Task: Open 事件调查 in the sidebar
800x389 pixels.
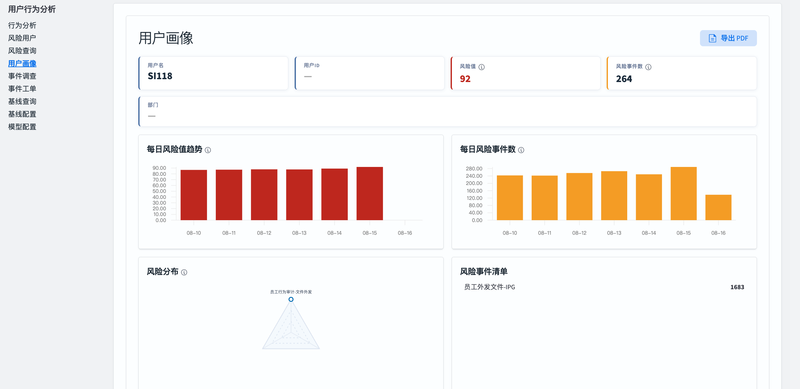Action: click(22, 76)
